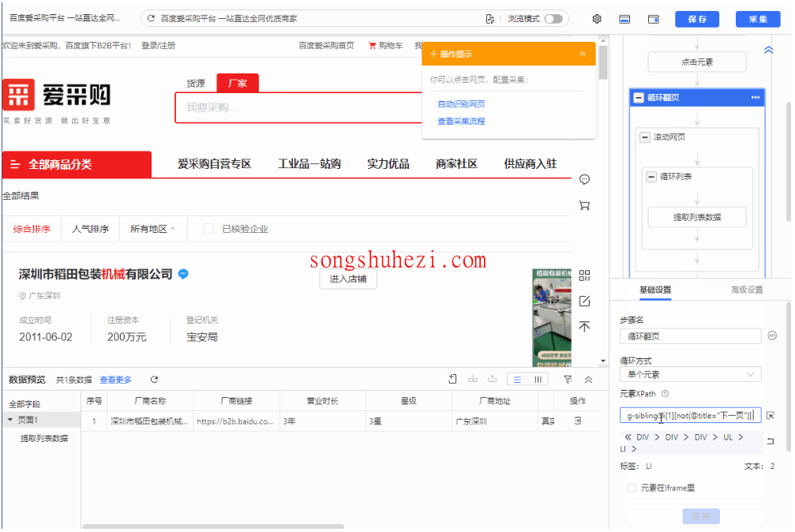Viewport: 795px width, 532px height.
Task: Switch to the 高级设置 tab
Action: (747, 290)
